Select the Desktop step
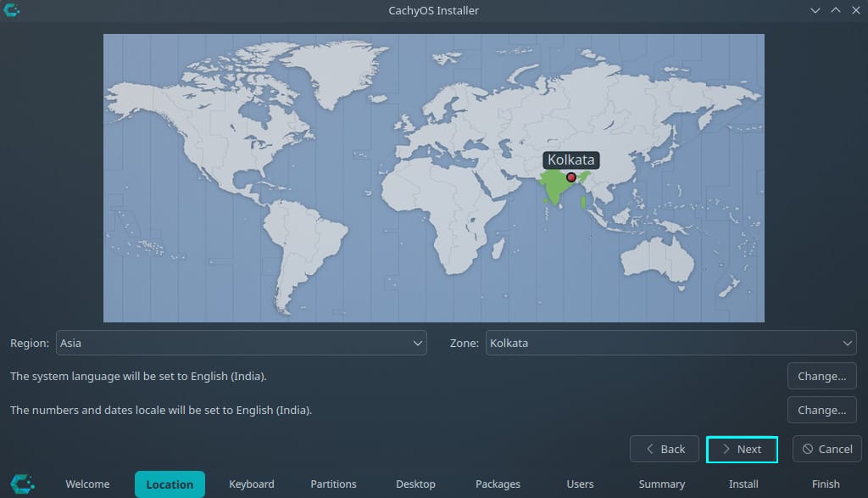The width and height of the screenshot is (868, 498). pyautogui.click(x=415, y=484)
